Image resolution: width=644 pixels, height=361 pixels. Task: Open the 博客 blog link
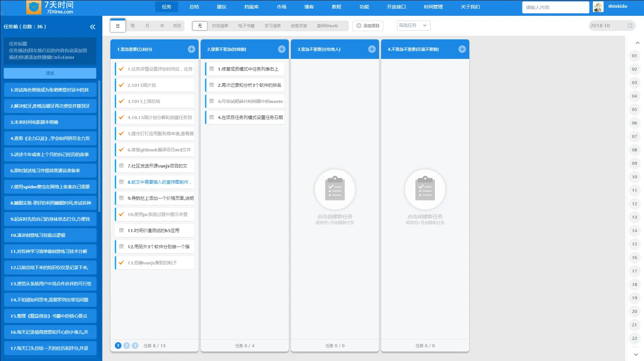point(309,7)
